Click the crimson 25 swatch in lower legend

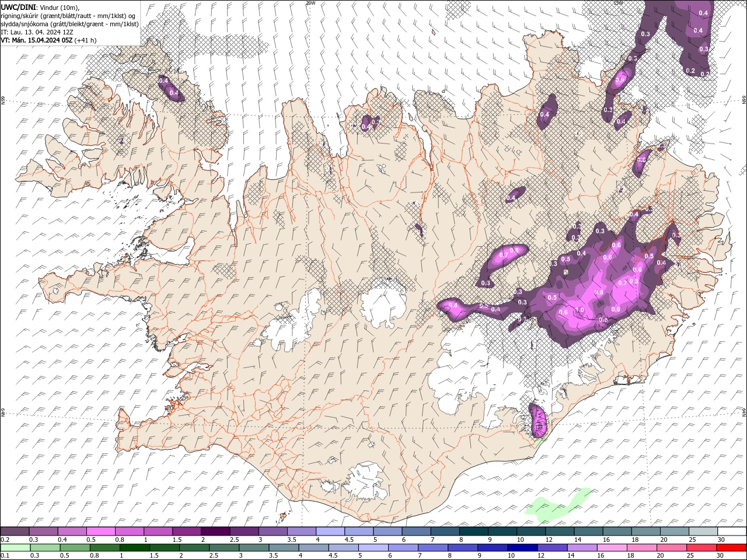[x=701, y=548]
